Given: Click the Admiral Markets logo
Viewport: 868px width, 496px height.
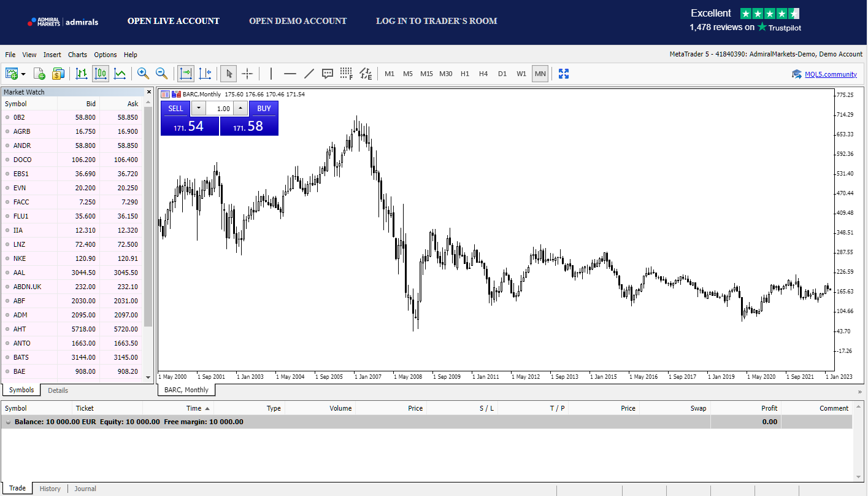Looking at the screenshot, I should click(63, 22).
